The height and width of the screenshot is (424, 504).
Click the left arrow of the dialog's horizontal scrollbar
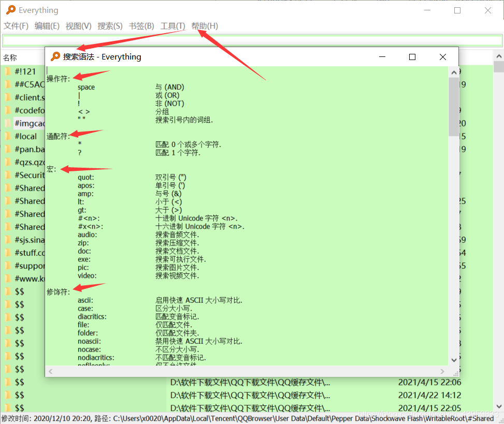pyautogui.click(x=50, y=371)
